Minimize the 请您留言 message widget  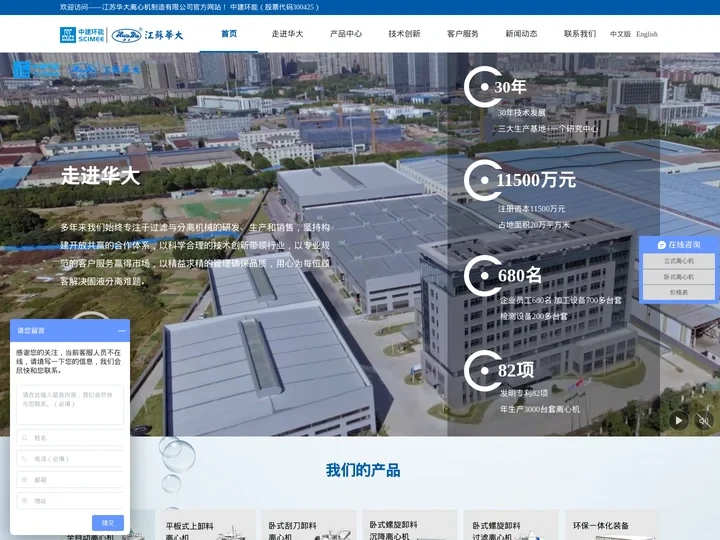click(122, 331)
